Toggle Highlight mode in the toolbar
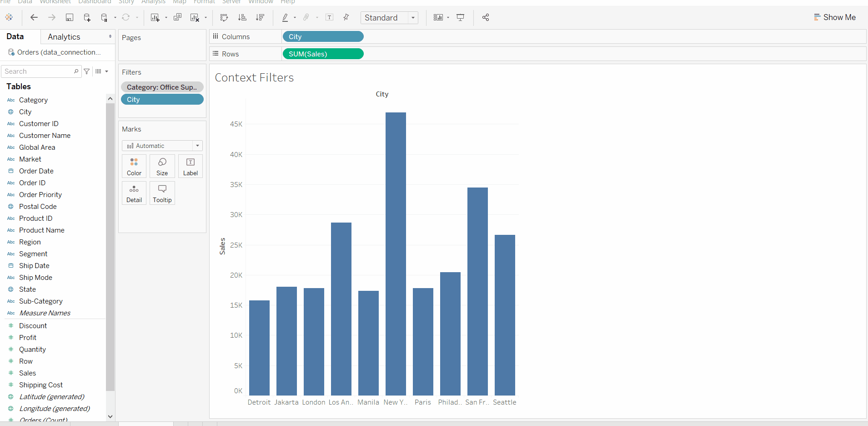This screenshot has width=868, height=426. pos(286,17)
